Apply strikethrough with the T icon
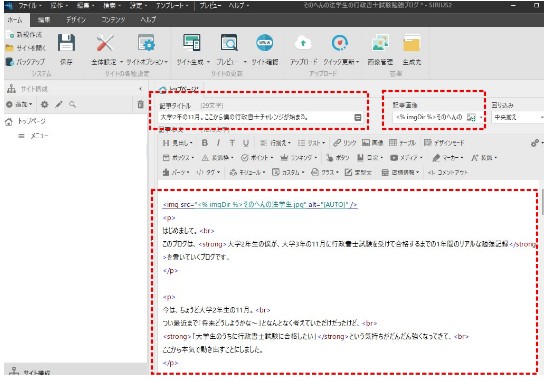Screen dimensions: 545x381 coord(232,143)
